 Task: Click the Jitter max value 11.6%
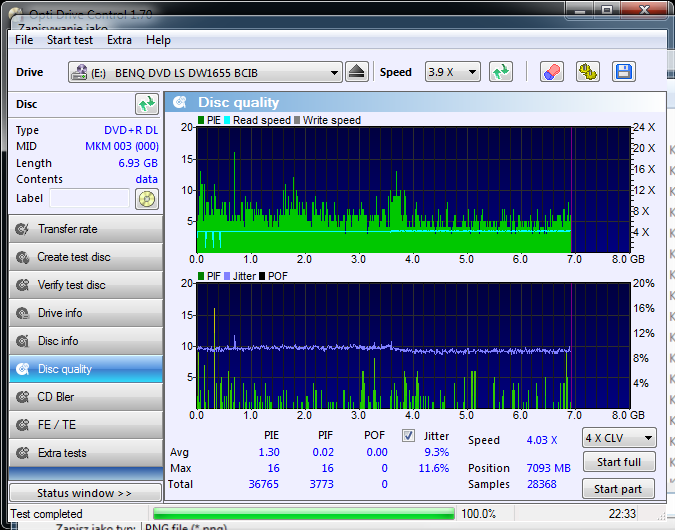(x=433, y=468)
